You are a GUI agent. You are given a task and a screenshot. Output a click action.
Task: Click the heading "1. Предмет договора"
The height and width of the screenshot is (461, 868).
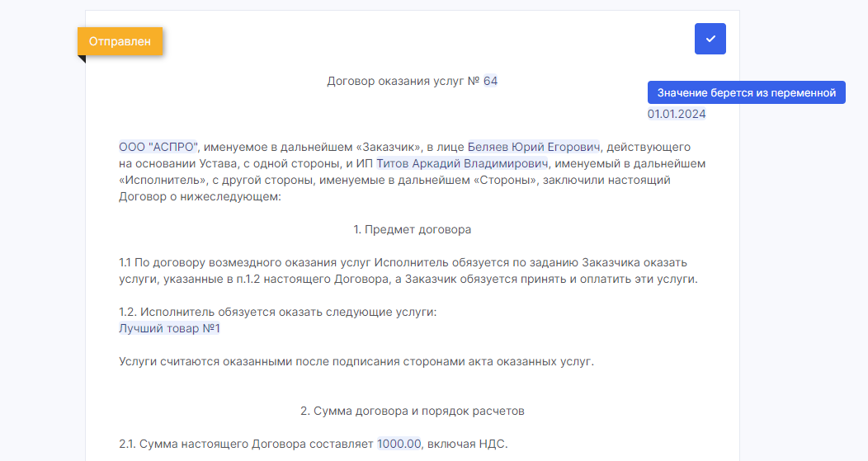pyautogui.click(x=413, y=229)
